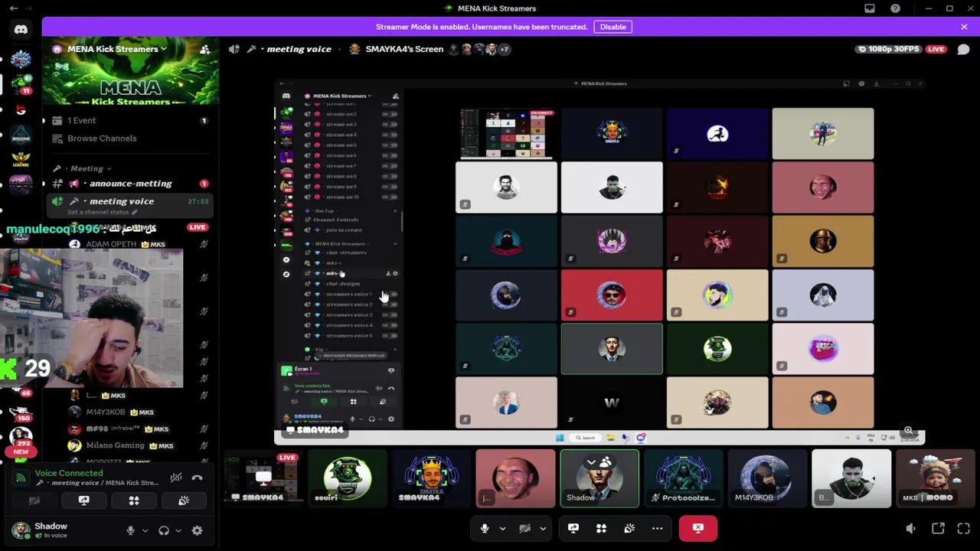Open output device arrow in user panel
Image resolution: width=980 pixels, height=551 pixels.
click(178, 530)
